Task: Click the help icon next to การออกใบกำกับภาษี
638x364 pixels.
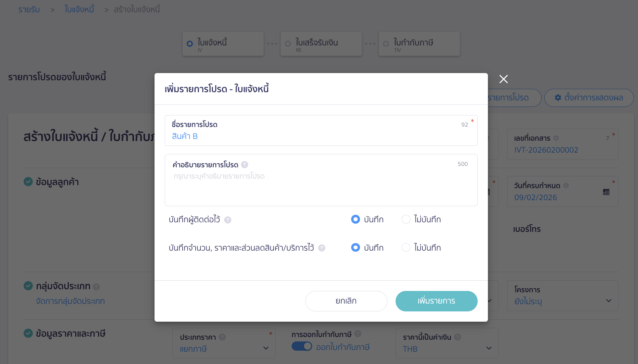Action: point(358,334)
